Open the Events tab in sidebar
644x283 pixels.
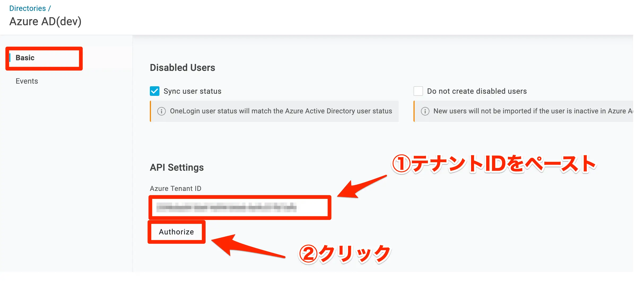(x=27, y=81)
